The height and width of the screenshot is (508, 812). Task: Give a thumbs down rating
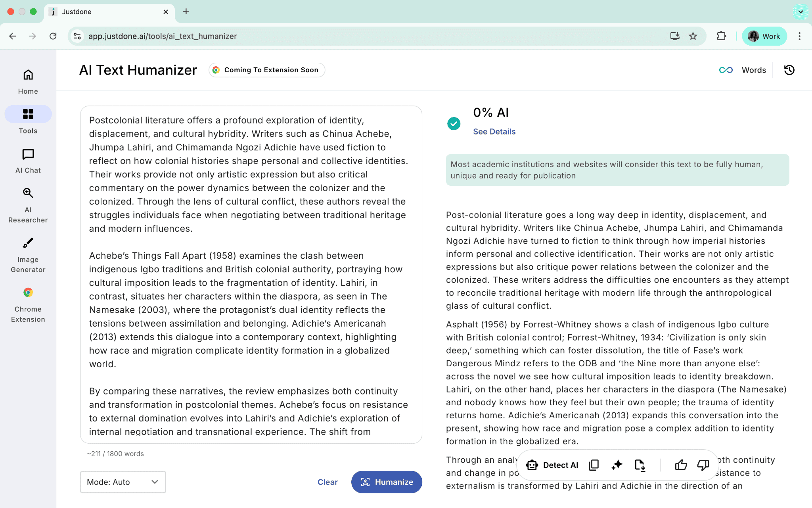[x=703, y=465]
